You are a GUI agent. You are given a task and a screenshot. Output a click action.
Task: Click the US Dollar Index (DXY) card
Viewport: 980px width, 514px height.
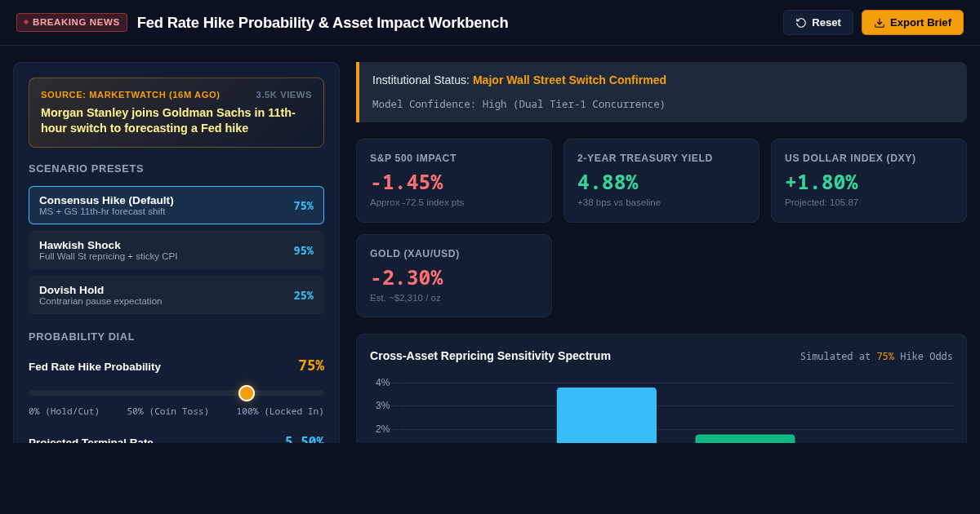[x=869, y=180]
